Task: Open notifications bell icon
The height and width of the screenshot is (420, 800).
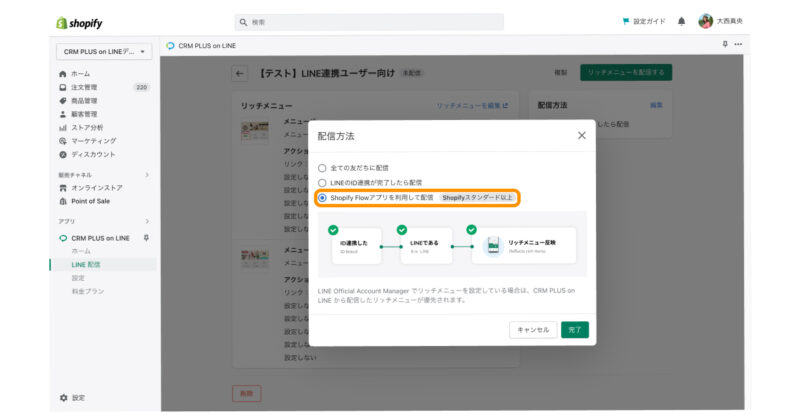Action: tap(681, 21)
